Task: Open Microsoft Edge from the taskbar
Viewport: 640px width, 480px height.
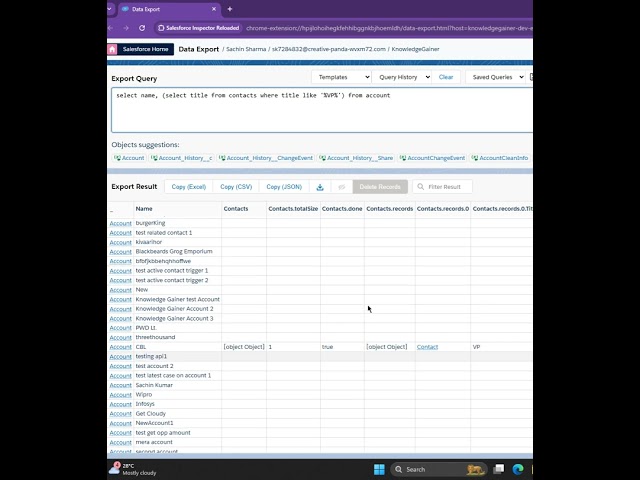Action: pos(518,469)
